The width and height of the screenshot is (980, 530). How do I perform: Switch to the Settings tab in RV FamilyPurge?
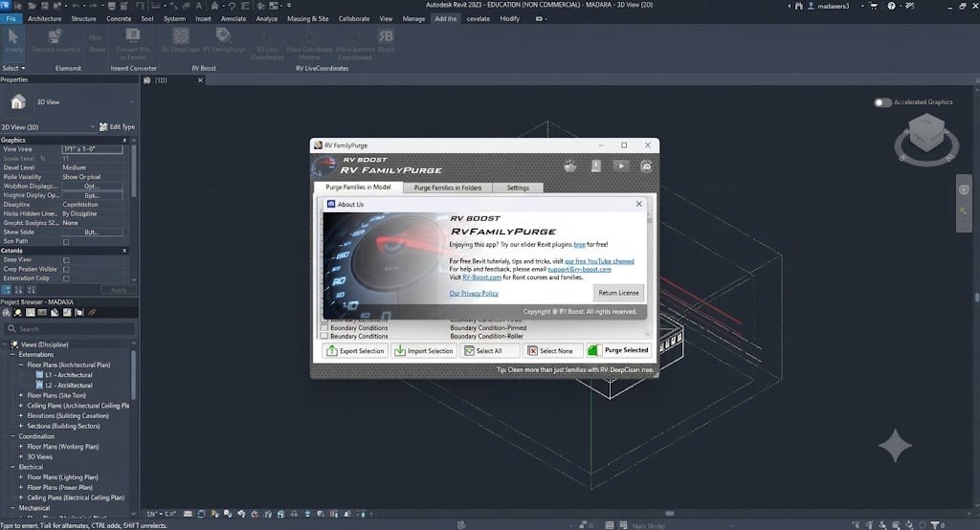[x=518, y=188]
